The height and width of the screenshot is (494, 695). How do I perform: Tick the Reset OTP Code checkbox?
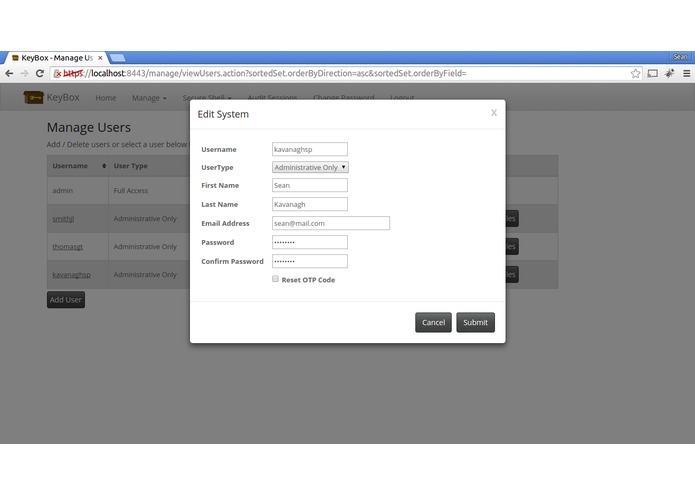point(275,279)
